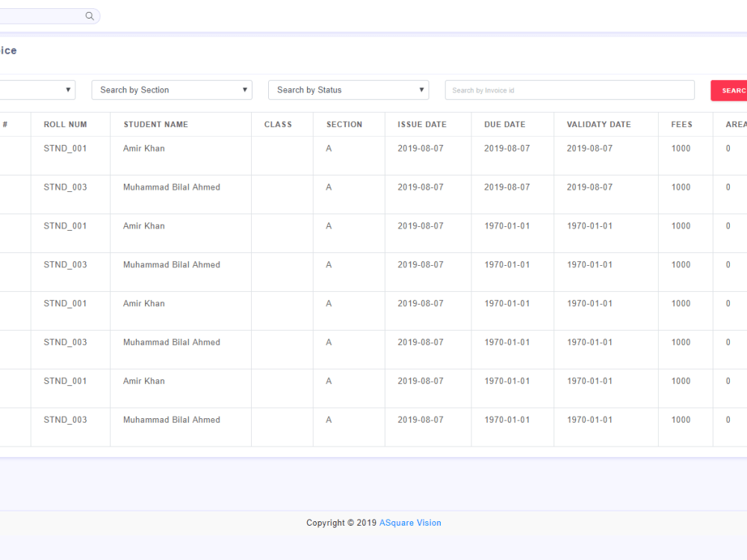
Task: Click the DUE DATE column header
Action: 504,124
